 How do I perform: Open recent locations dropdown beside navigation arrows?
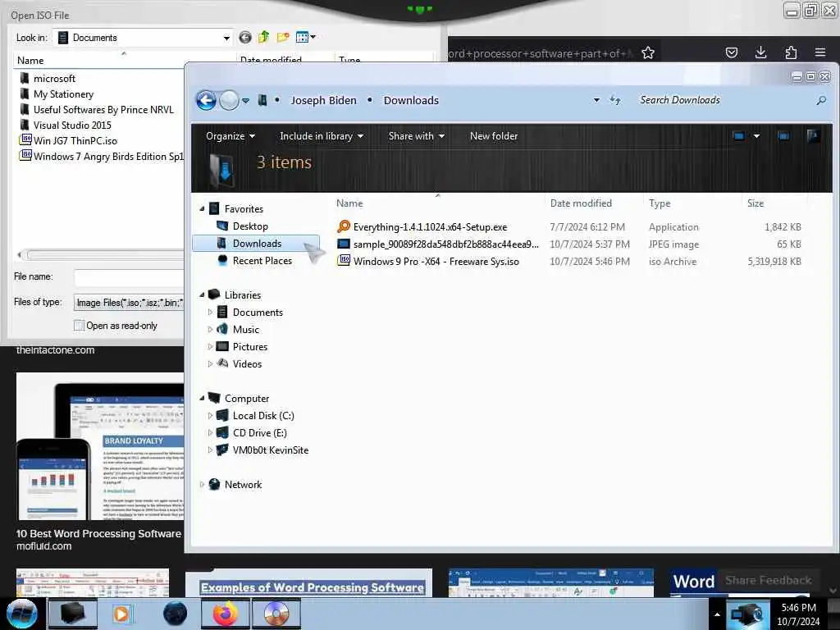click(x=245, y=101)
